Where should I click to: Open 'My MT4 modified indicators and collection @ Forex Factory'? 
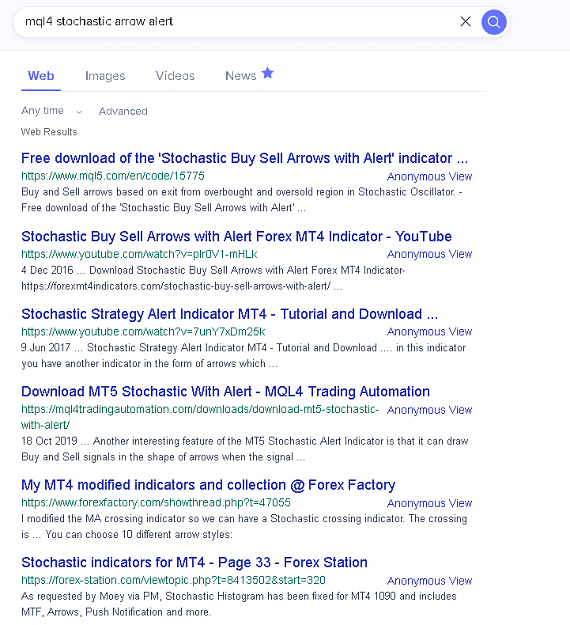[x=208, y=485]
